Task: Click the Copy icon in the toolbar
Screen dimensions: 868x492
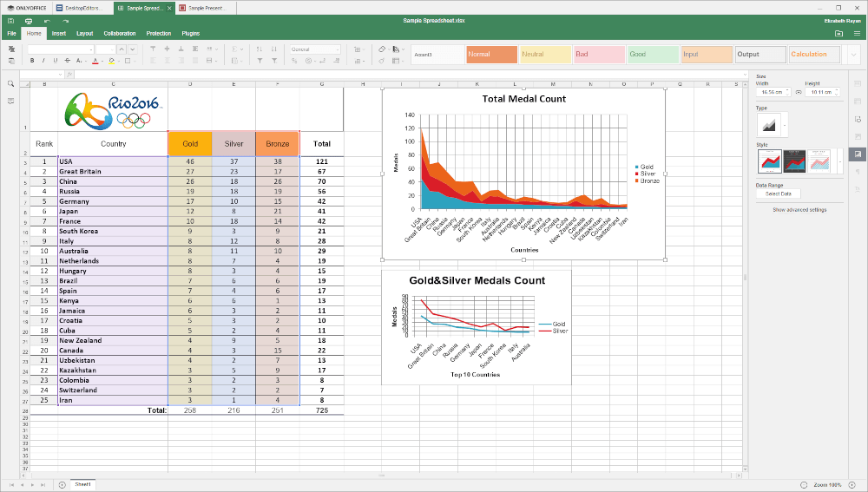Action: [x=11, y=49]
